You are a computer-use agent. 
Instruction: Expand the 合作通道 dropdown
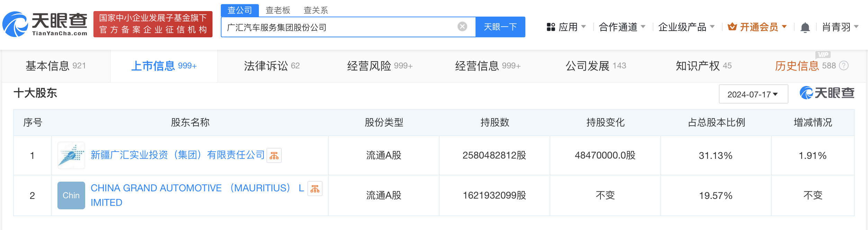(643, 27)
